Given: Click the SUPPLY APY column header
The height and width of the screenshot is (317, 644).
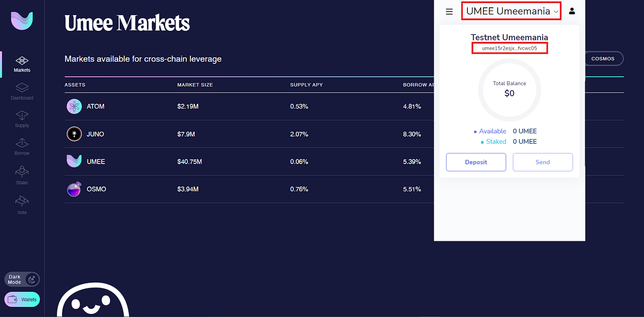Looking at the screenshot, I should coord(306,85).
